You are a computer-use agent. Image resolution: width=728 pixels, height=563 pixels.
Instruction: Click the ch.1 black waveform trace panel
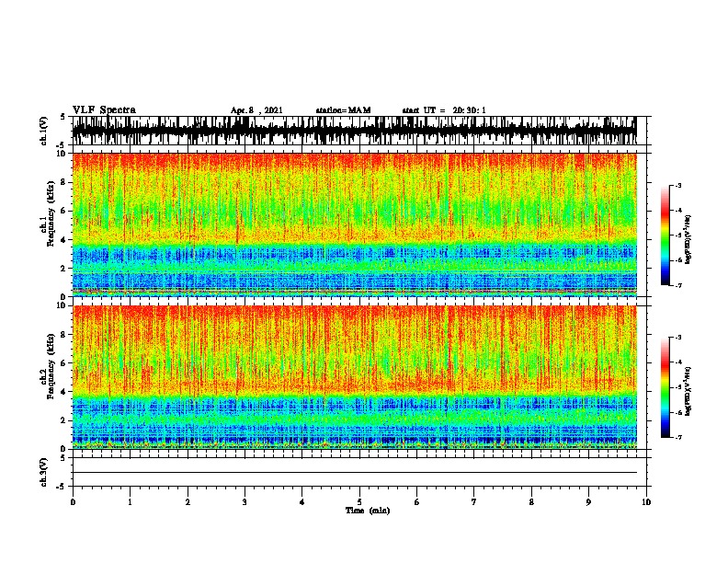tap(354, 131)
